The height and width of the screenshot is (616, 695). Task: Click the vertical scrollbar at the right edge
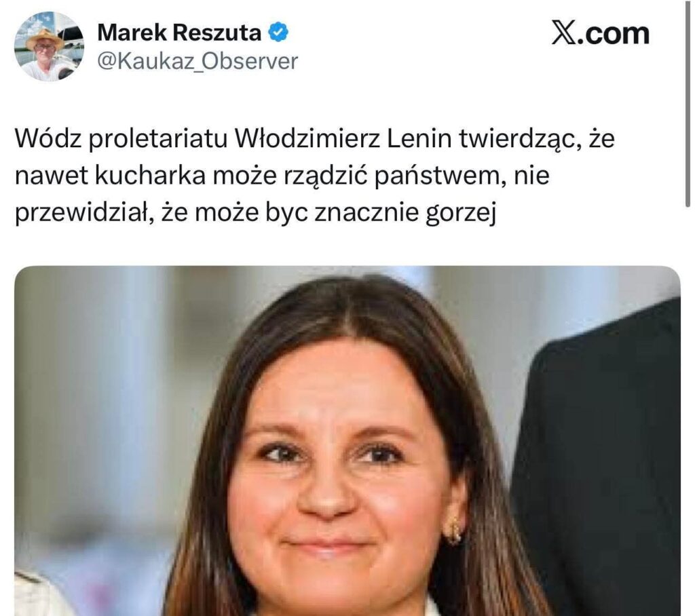click(x=688, y=102)
